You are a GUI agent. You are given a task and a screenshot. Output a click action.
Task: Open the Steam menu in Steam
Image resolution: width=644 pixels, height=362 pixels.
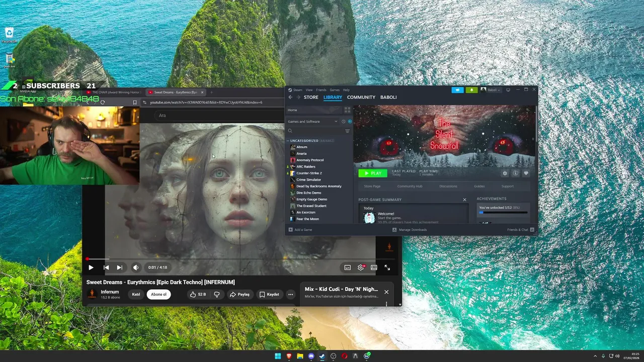click(x=297, y=90)
